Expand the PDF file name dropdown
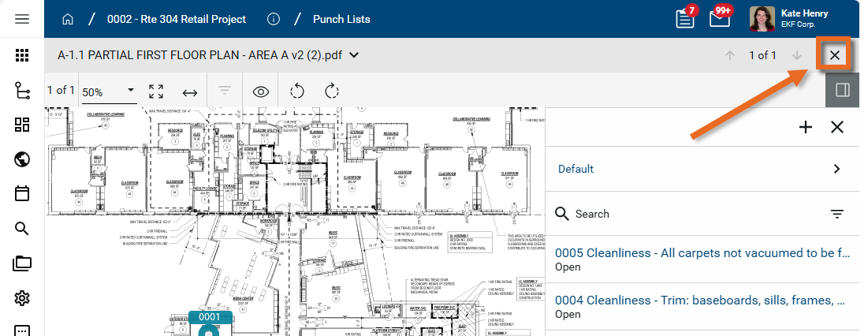Image resolution: width=868 pixels, height=336 pixels. [x=354, y=55]
